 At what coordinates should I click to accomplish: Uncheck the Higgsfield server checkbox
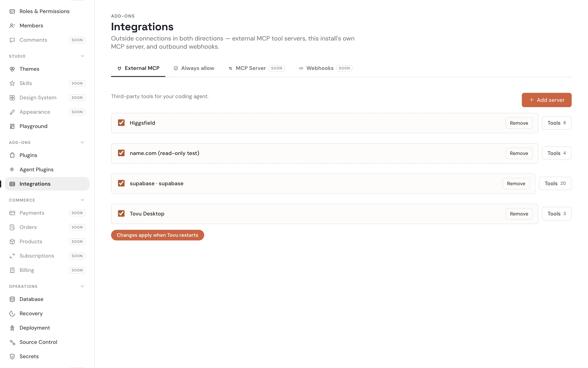pos(121,123)
